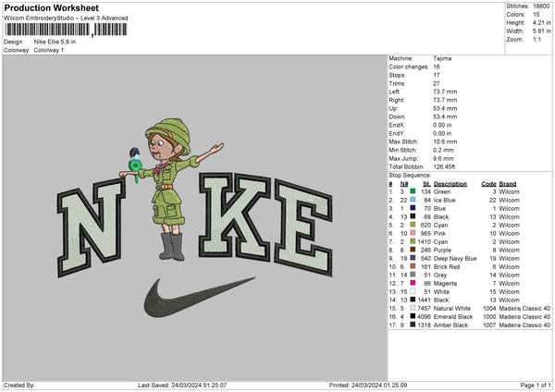This screenshot has height=392, width=555.
Task: Click the barcode below the title
Action: (x=52, y=31)
